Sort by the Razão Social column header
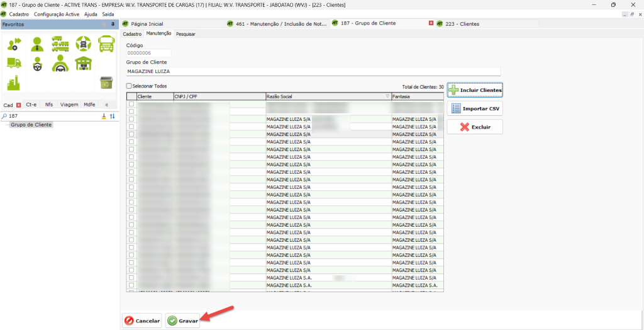The height and width of the screenshot is (330, 644). pyautogui.click(x=328, y=96)
